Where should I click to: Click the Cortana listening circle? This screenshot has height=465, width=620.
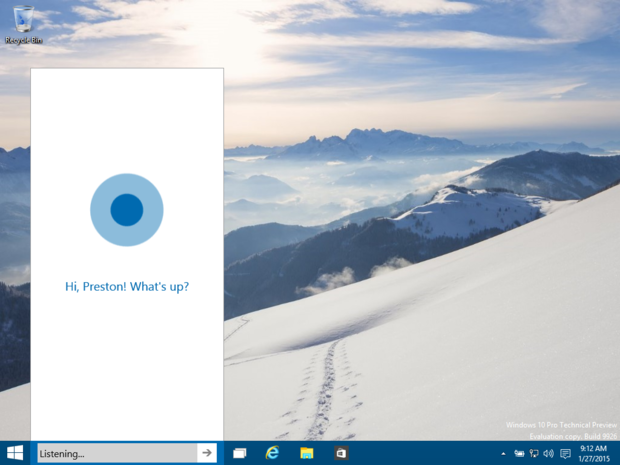click(x=127, y=210)
